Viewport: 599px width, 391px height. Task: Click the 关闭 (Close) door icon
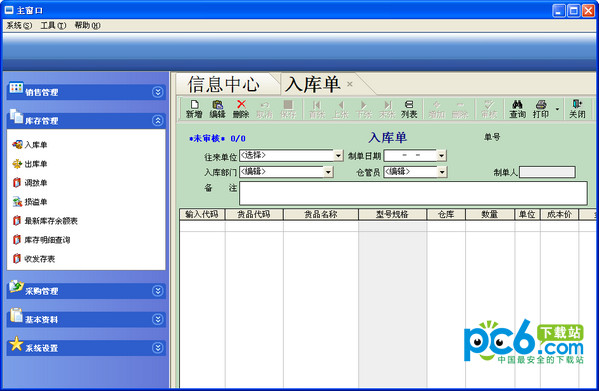tap(577, 109)
